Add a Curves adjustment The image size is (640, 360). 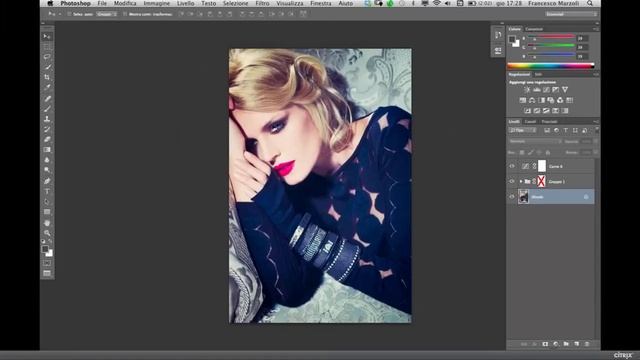tap(546, 89)
